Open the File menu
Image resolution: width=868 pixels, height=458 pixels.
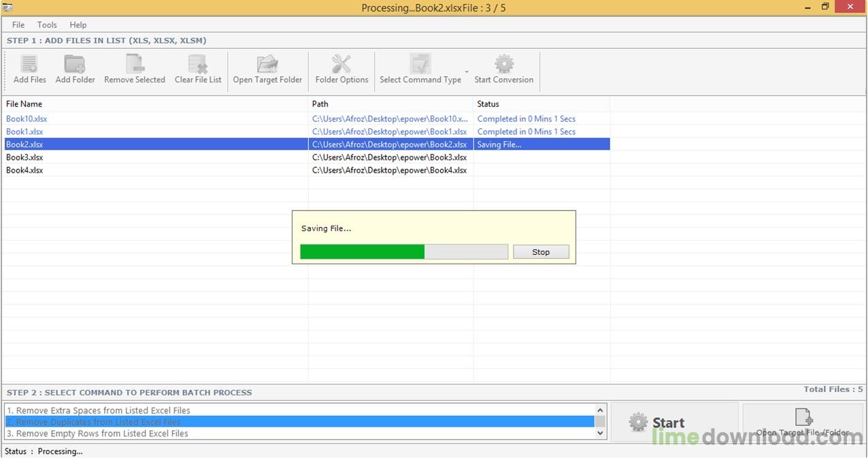(x=18, y=25)
